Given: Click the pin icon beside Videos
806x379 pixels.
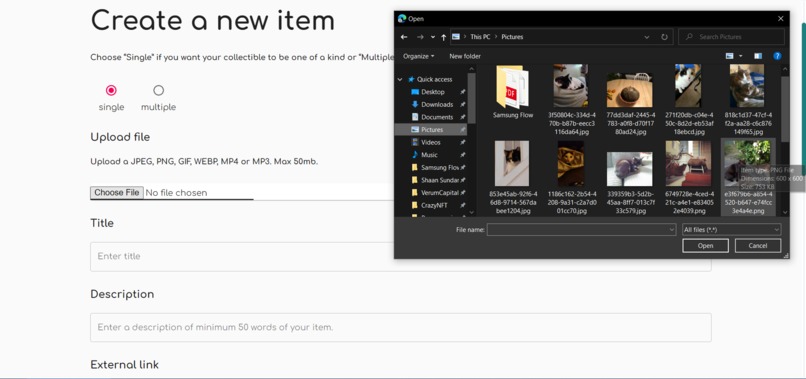Looking at the screenshot, I should pyautogui.click(x=463, y=142).
